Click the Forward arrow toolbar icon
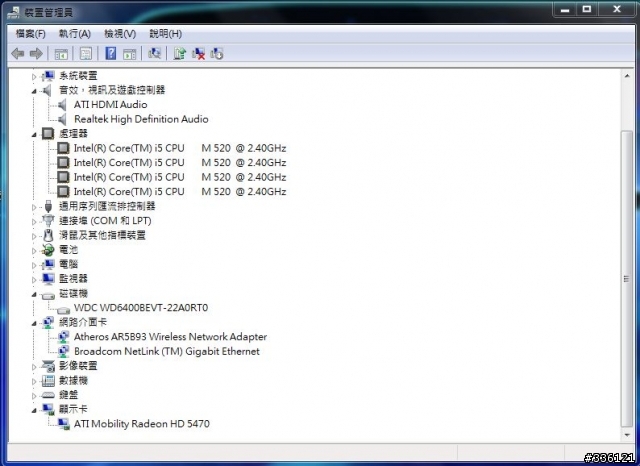This screenshot has height=466, width=640. coord(36,53)
